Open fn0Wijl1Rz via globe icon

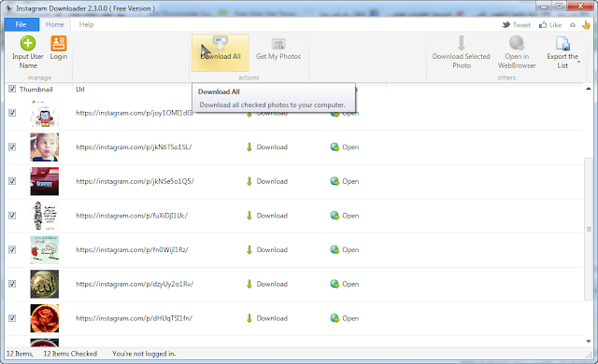pos(335,250)
